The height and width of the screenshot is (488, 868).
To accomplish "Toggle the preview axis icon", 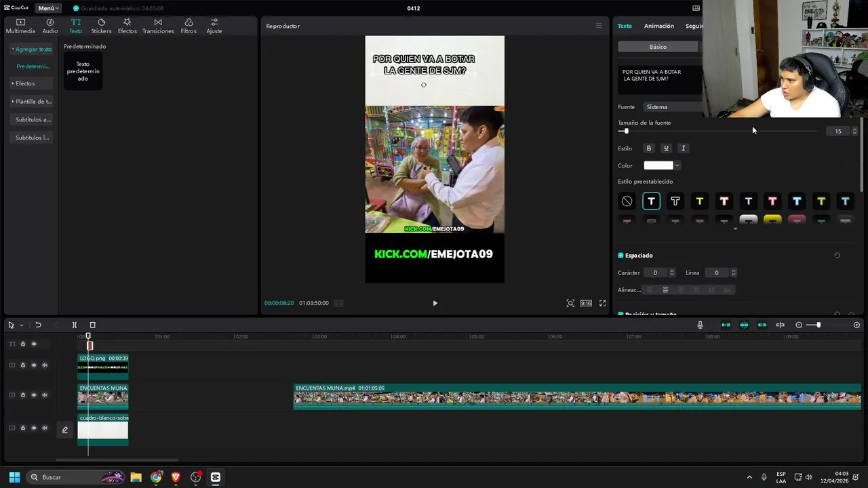I will click(780, 325).
